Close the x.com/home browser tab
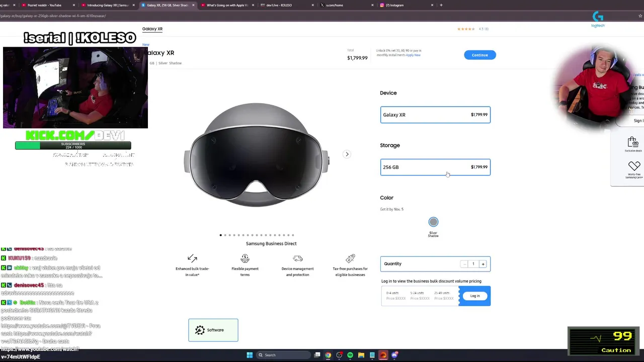This screenshot has height=362, width=644. pyautogui.click(x=372, y=5)
